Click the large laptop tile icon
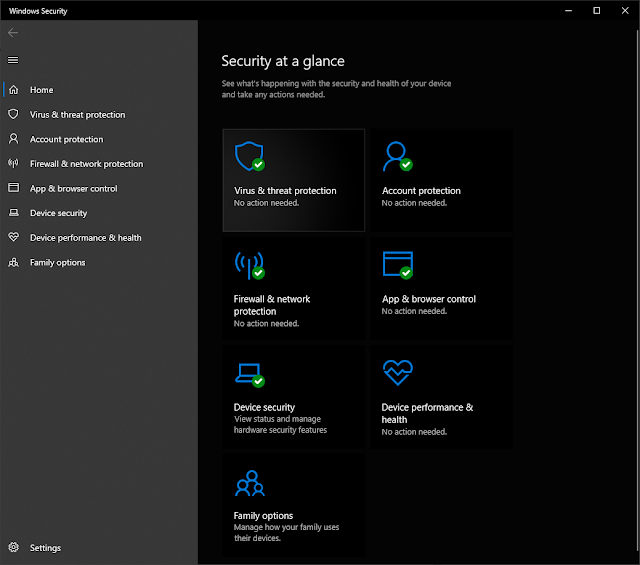This screenshot has height=565, width=640. point(249,374)
